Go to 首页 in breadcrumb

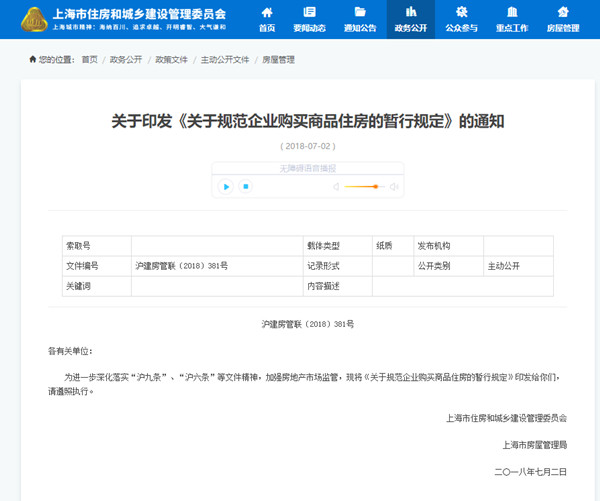(90, 59)
